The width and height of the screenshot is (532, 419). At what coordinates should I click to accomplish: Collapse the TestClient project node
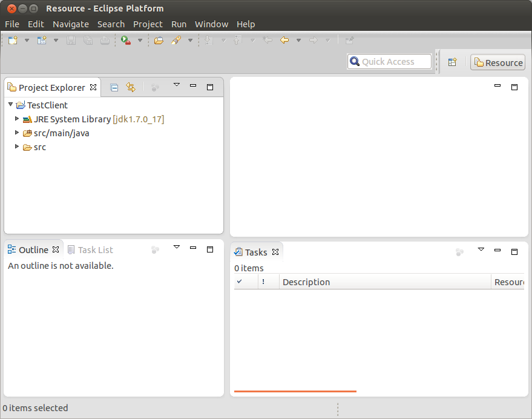(x=10, y=105)
